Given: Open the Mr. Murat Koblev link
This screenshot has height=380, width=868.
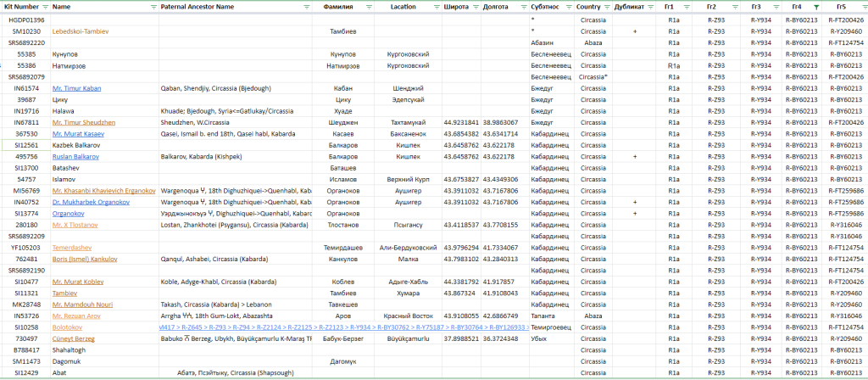Looking at the screenshot, I should (78, 282).
